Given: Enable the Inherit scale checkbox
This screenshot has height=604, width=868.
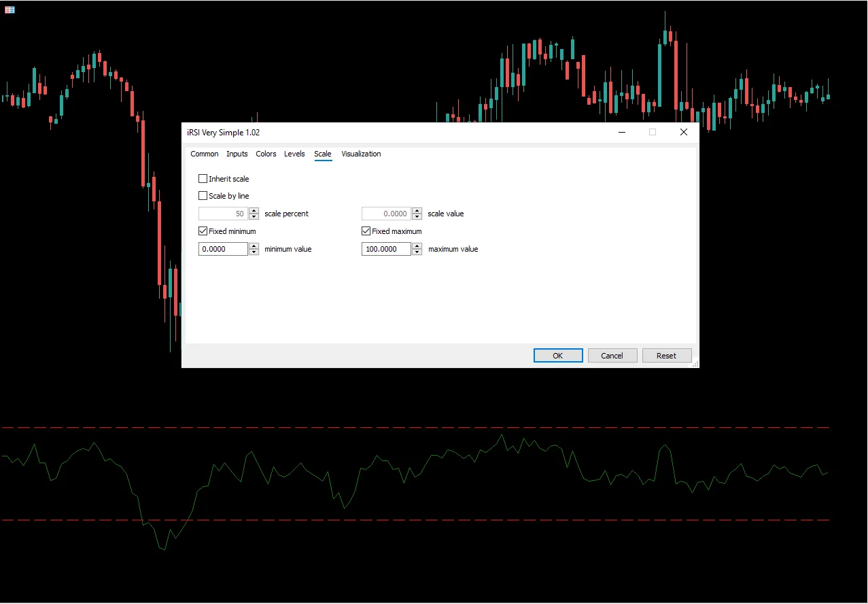Looking at the screenshot, I should pos(203,179).
